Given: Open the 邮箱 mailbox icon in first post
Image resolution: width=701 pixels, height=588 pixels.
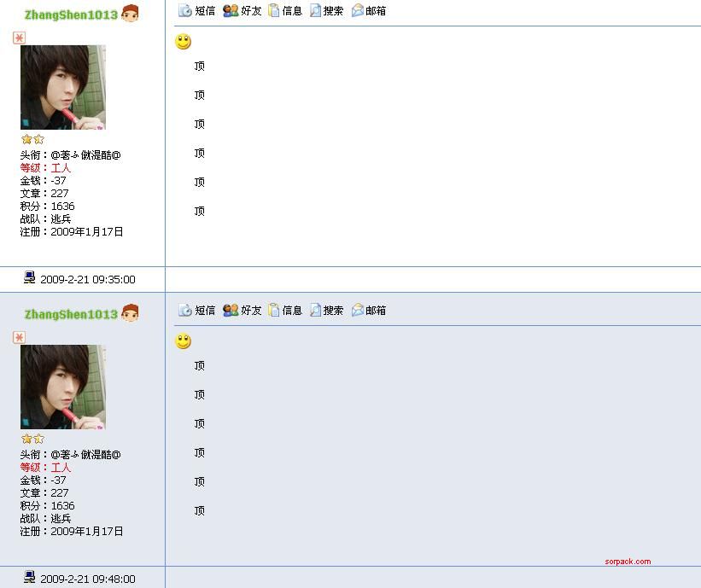Looking at the screenshot, I should point(357,10).
